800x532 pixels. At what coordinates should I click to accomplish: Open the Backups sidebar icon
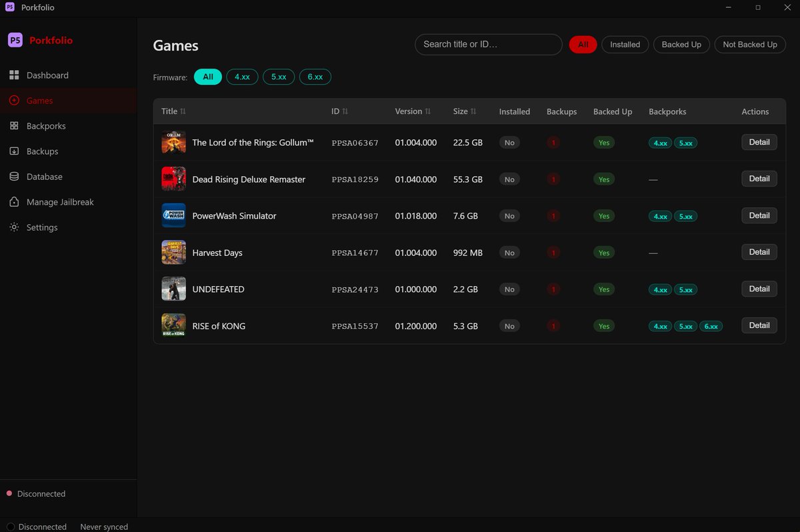pyautogui.click(x=14, y=151)
